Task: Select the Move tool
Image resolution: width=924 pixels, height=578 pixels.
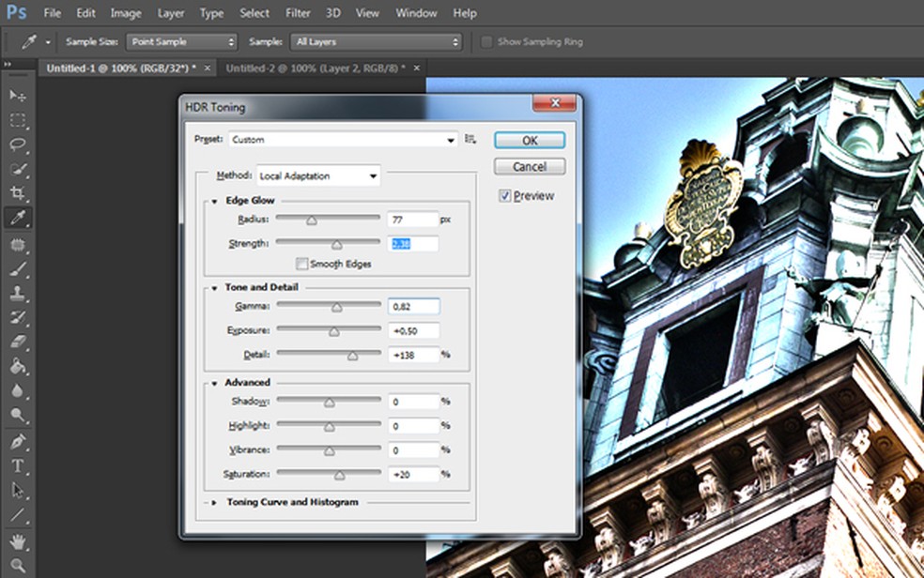Action: pyautogui.click(x=18, y=96)
